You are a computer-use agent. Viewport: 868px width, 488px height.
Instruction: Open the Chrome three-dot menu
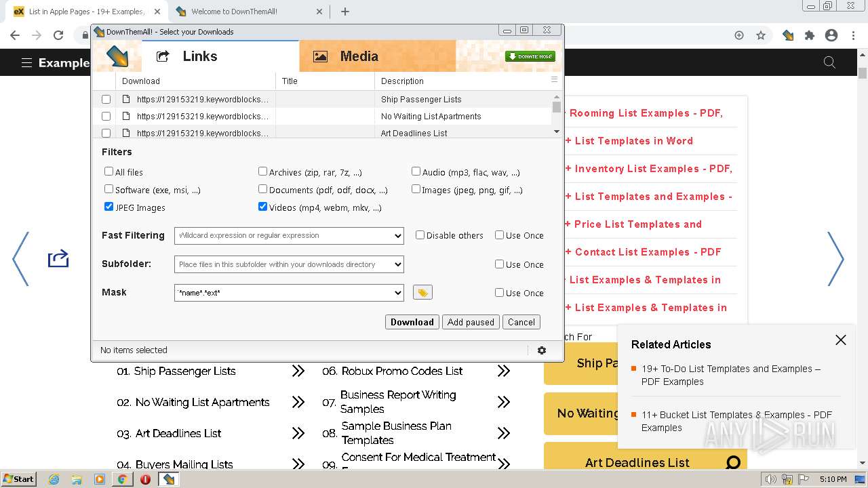[x=854, y=35]
